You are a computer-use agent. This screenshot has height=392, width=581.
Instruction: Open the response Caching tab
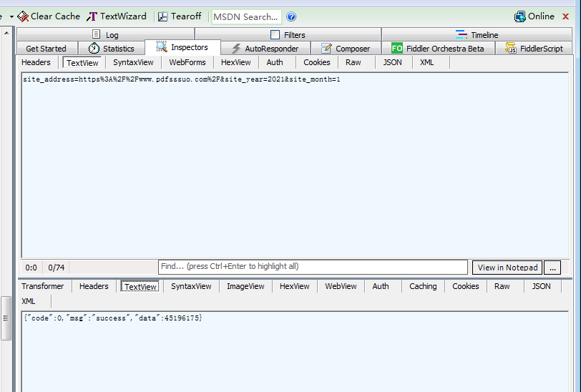423,286
